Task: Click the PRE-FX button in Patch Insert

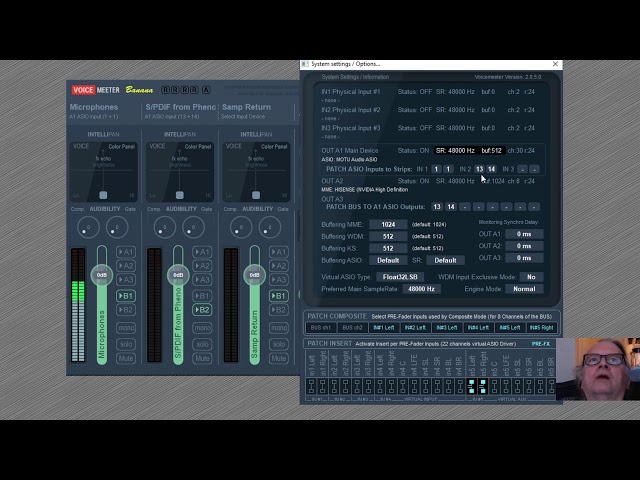Action: coord(541,344)
